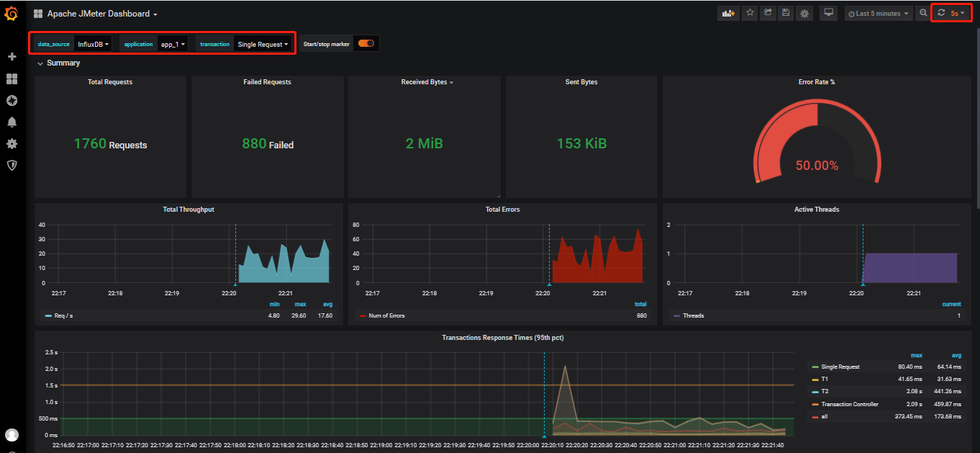Screen dimensions: 980x453
Task: Click the zoom out time range icon
Action: click(923, 13)
